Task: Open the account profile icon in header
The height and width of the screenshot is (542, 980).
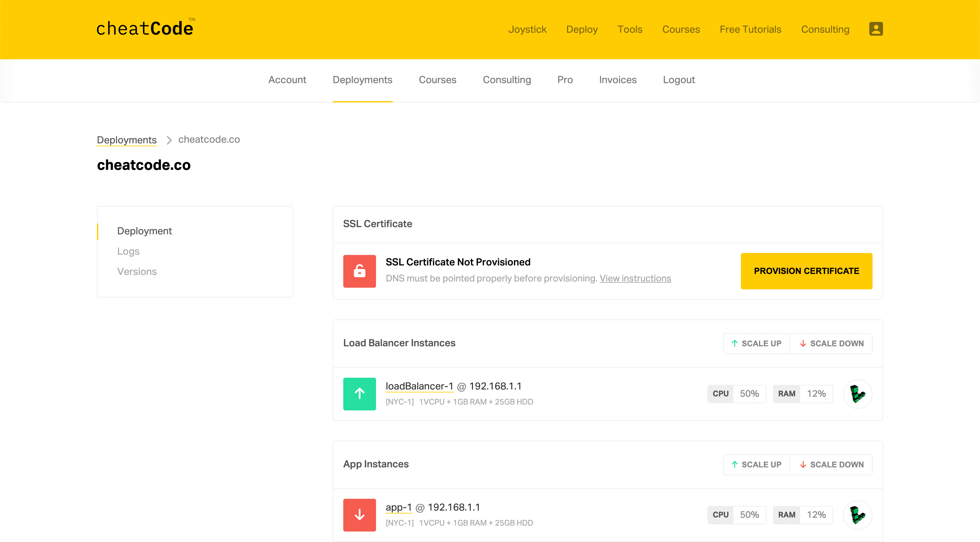Action: pyautogui.click(x=876, y=28)
